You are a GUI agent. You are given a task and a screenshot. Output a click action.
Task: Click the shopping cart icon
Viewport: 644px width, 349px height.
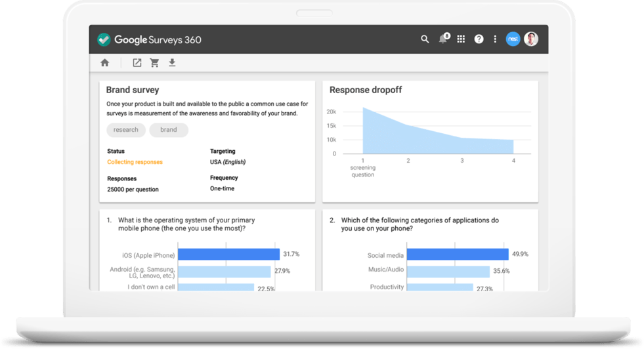click(154, 63)
